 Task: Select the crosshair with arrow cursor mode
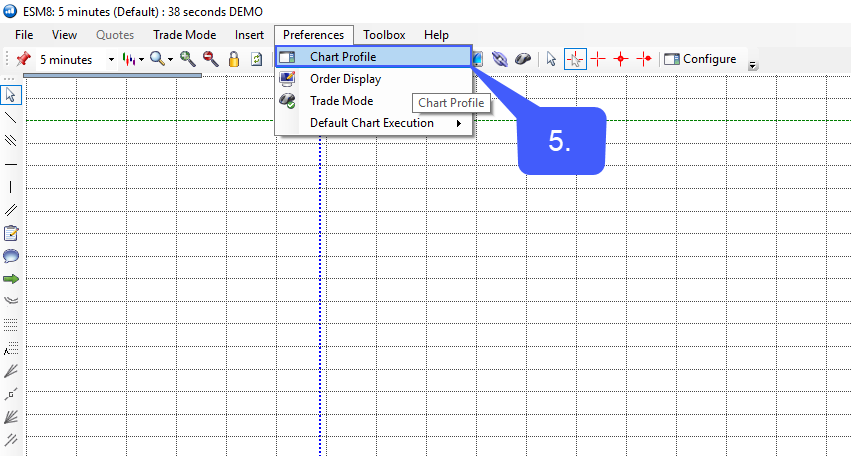point(575,59)
